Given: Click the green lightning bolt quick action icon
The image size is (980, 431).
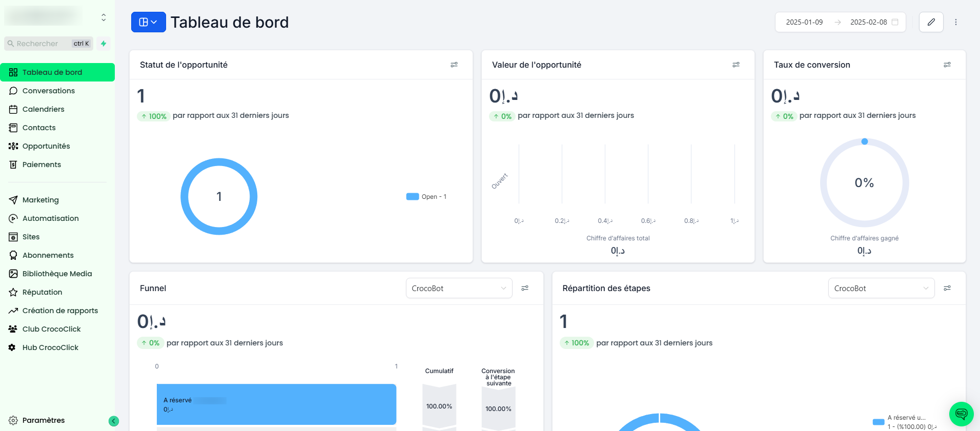Looking at the screenshot, I should tap(104, 44).
